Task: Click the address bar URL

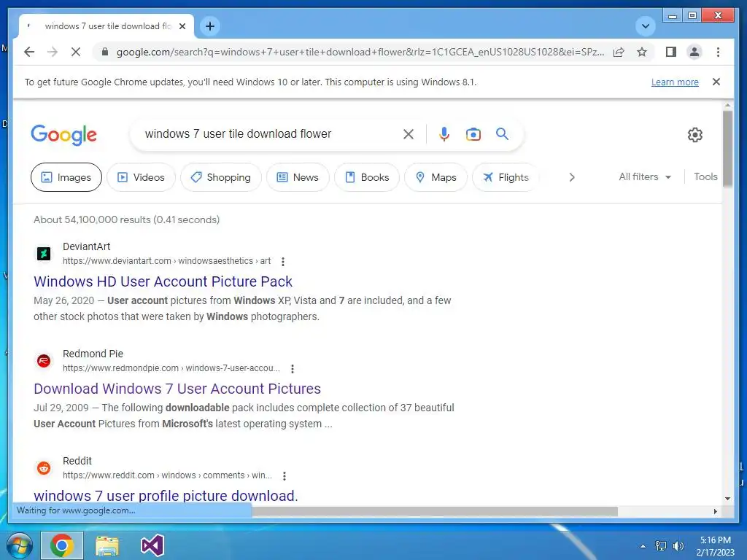Action: coord(360,52)
